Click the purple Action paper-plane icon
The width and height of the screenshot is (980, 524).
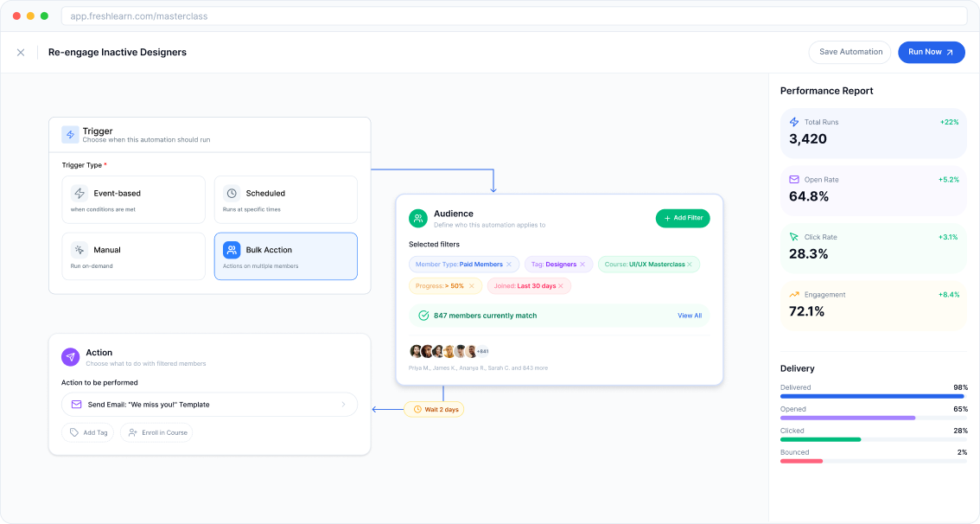(x=70, y=357)
